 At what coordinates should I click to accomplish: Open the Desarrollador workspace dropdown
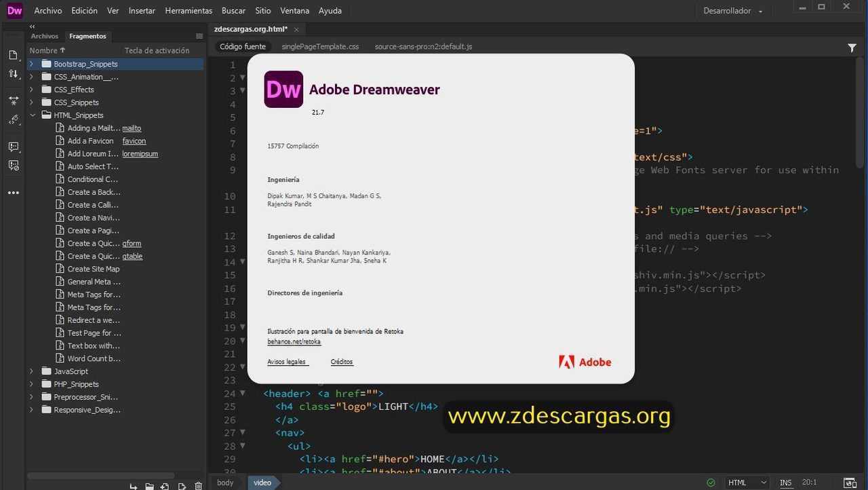733,11
